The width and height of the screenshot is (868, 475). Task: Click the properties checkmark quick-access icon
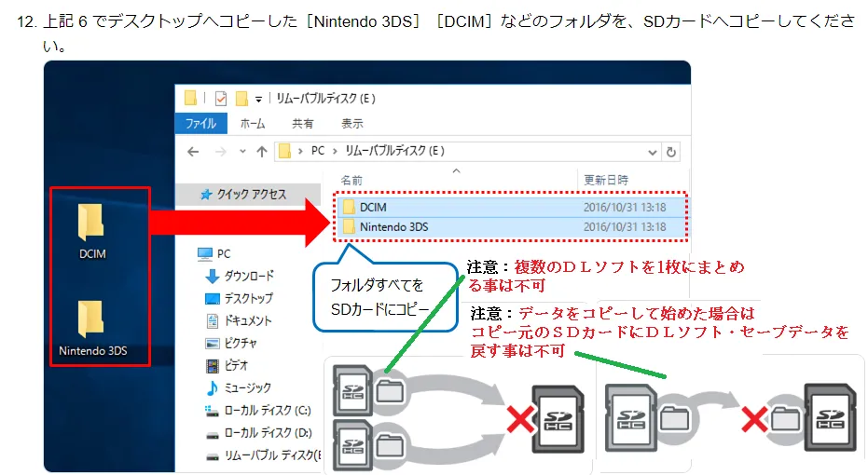[221, 99]
